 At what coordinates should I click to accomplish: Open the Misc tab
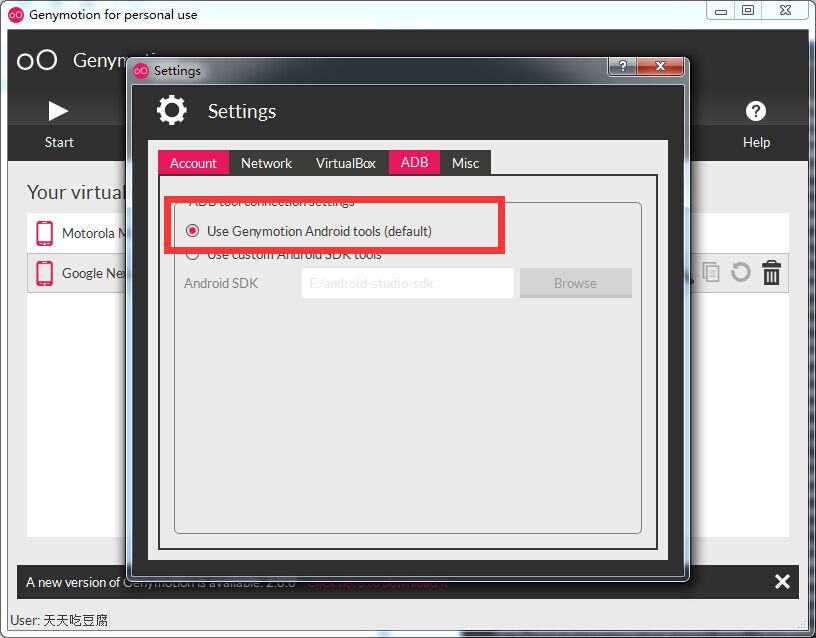coord(465,162)
